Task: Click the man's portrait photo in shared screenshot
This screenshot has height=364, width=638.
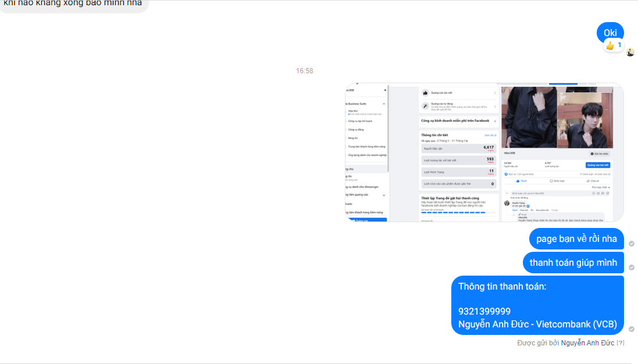Action: tap(584, 120)
